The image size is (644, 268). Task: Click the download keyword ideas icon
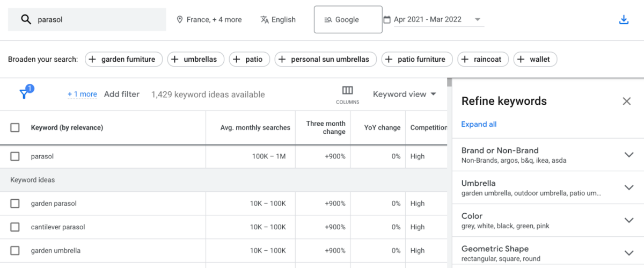point(624,20)
